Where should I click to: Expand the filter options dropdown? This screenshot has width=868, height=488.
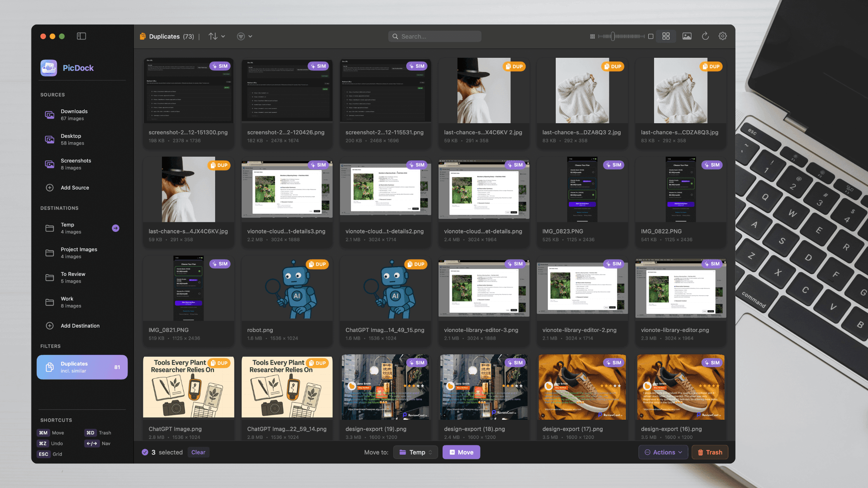click(x=244, y=36)
